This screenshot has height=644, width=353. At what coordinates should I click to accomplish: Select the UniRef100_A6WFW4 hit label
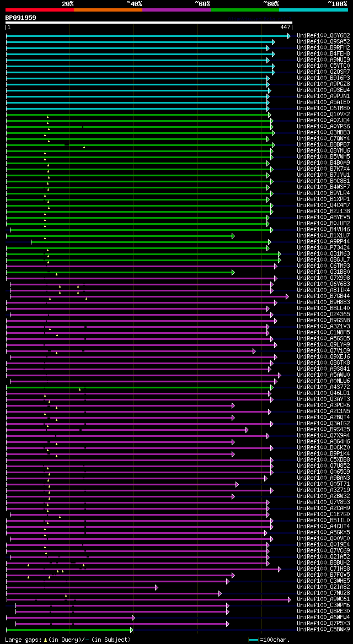click(x=323, y=618)
